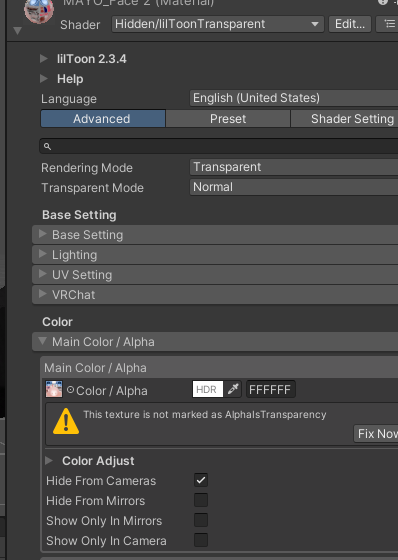Focus the property search field
The image size is (398, 560).
point(219,146)
